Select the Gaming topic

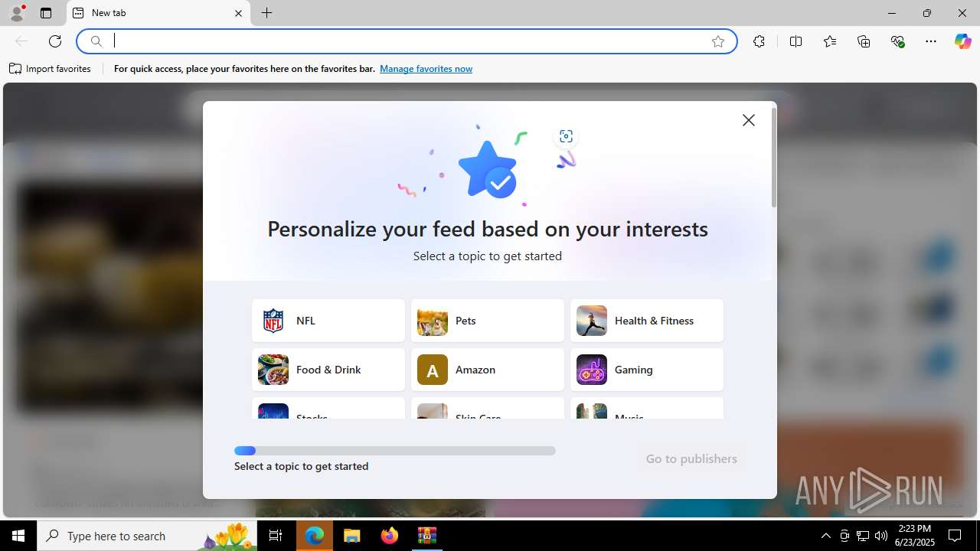pos(647,370)
